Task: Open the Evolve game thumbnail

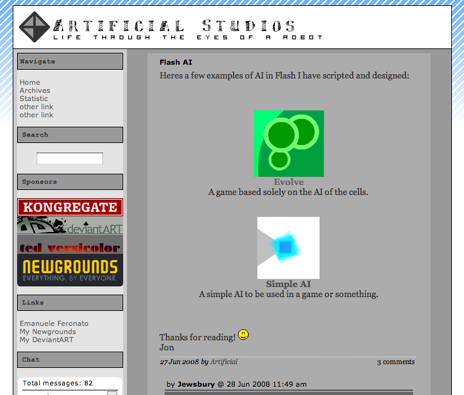Action: (289, 143)
